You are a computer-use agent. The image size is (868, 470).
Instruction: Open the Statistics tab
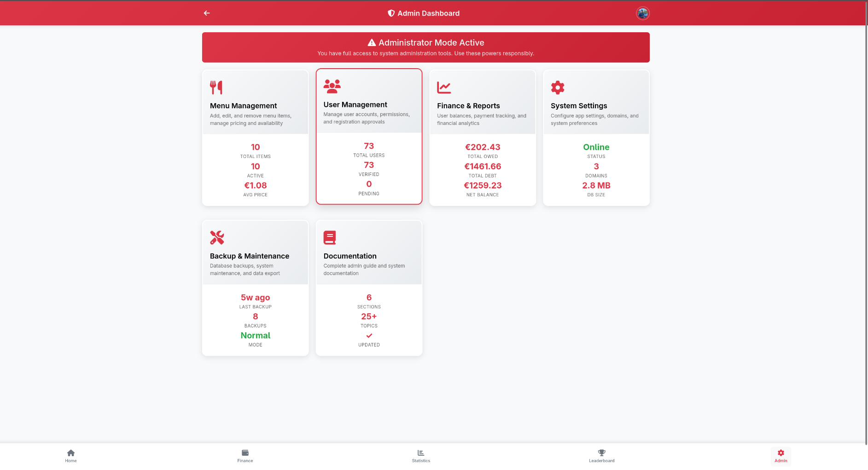pos(421,456)
